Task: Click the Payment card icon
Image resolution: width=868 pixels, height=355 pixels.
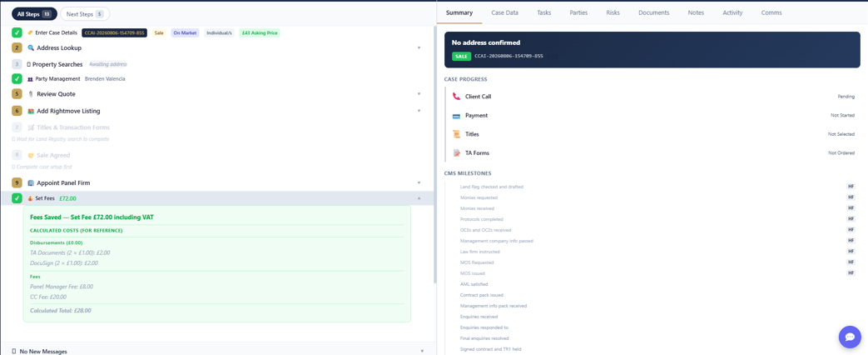Action: 456,115
